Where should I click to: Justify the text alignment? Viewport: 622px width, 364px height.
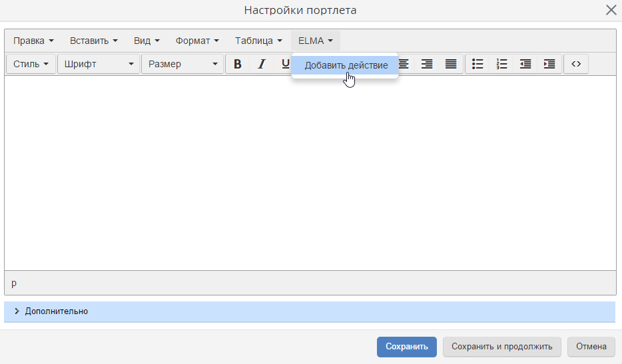451,64
